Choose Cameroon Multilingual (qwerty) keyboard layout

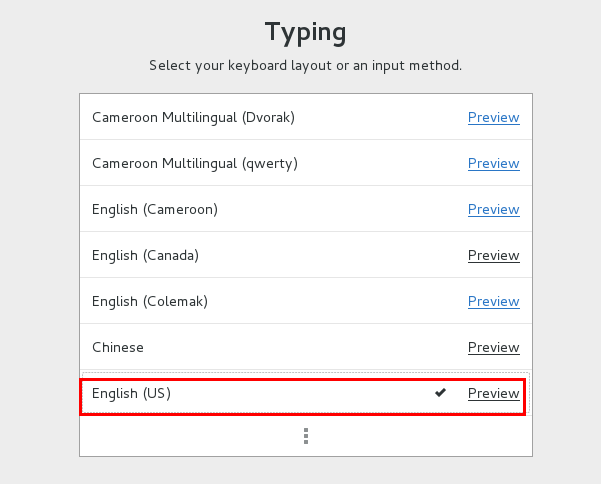[195, 163]
